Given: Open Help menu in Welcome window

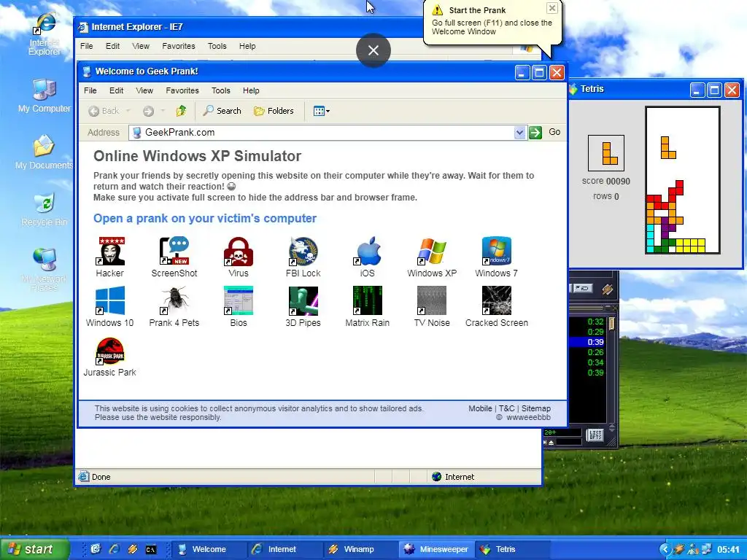Looking at the screenshot, I should (x=251, y=90).
